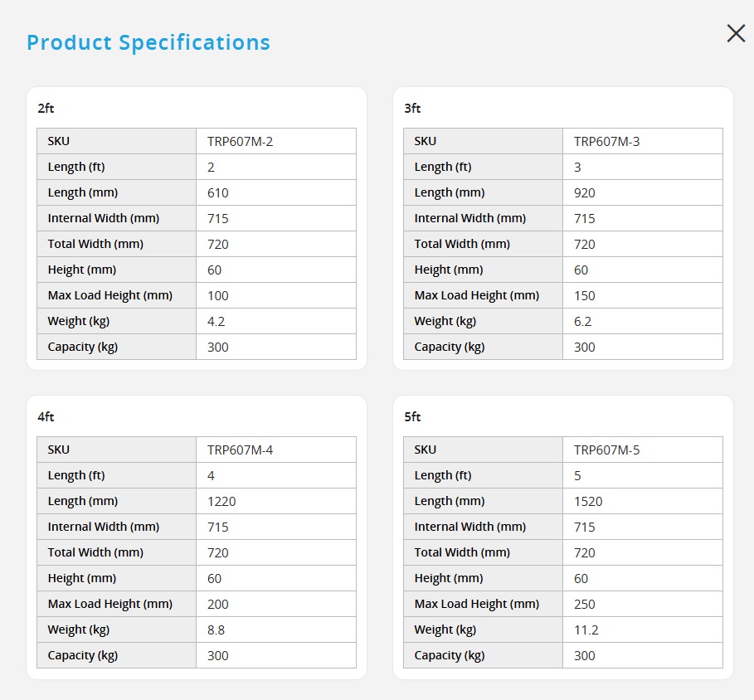
Task: Click SKU value TRP607M-5
Action: pos(606,450)
